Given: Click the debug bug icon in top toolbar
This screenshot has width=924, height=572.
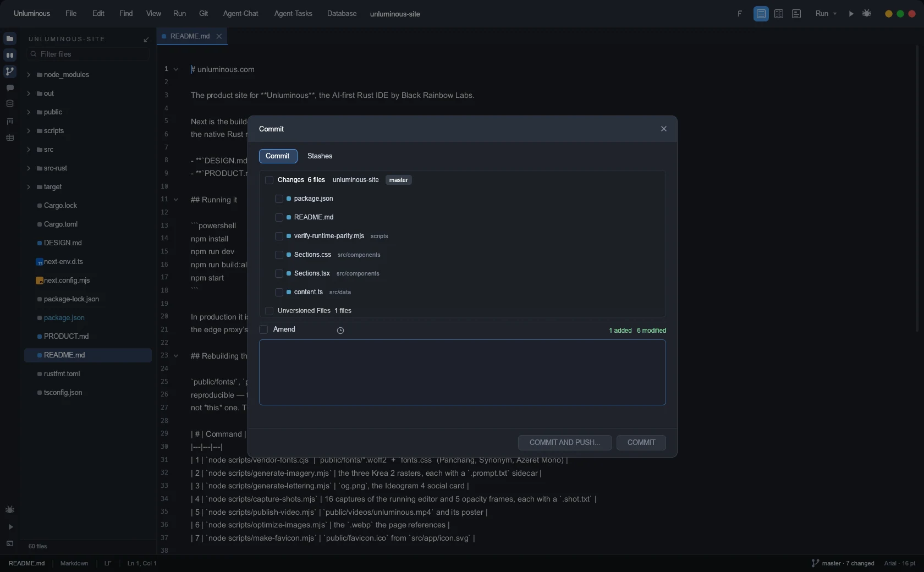Looking at the screenshot, I should [x=867, y=13].
